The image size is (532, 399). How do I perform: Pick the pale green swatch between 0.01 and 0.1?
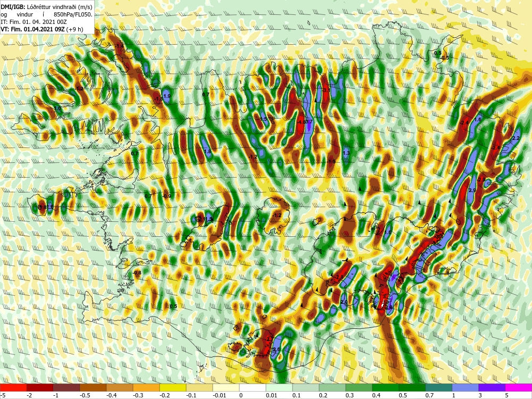(279, 387)
